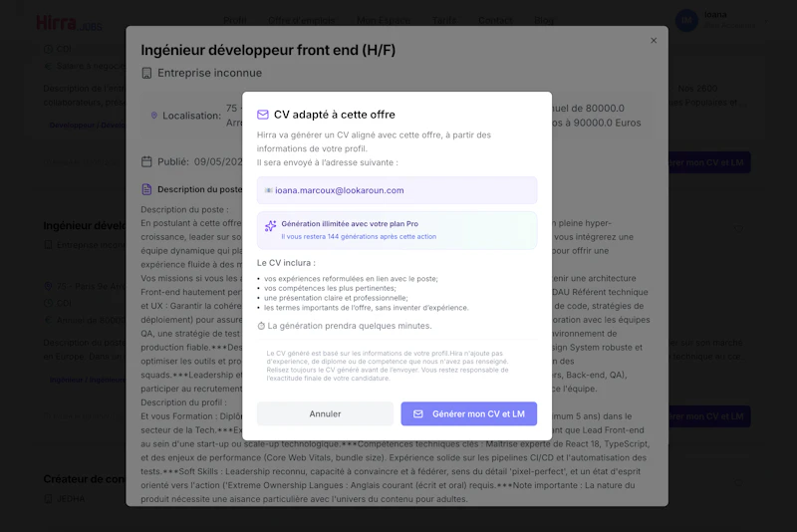Cancel with the Annuler button
Image resolution: width=797 pixels, height=532 pixels.
click(325, 413)
